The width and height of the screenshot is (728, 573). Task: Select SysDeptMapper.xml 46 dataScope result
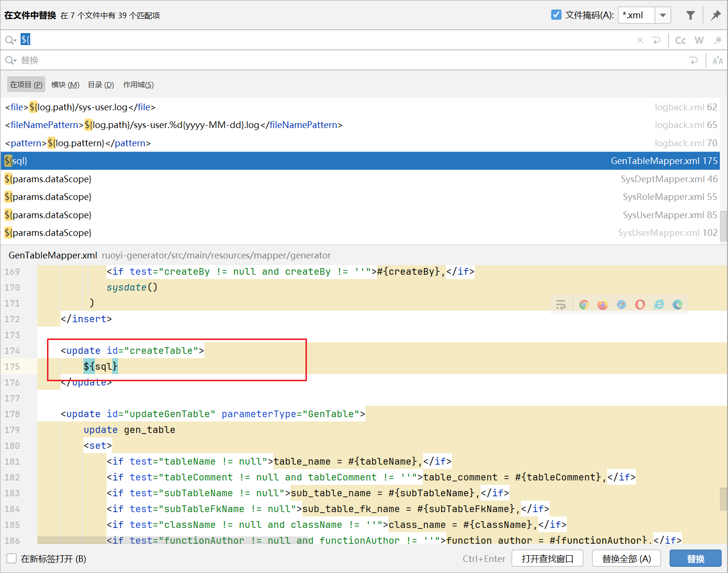point(360,179)
